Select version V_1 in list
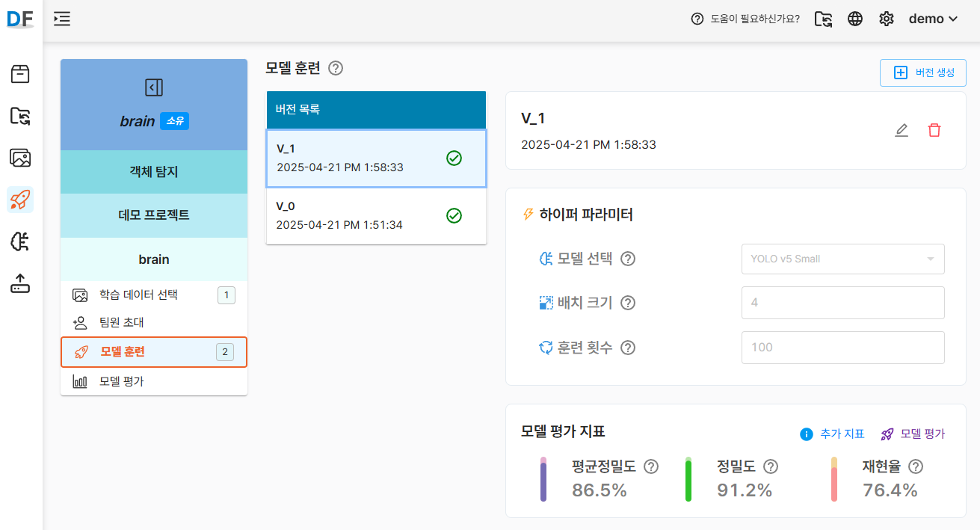 (x=376, y=158)
